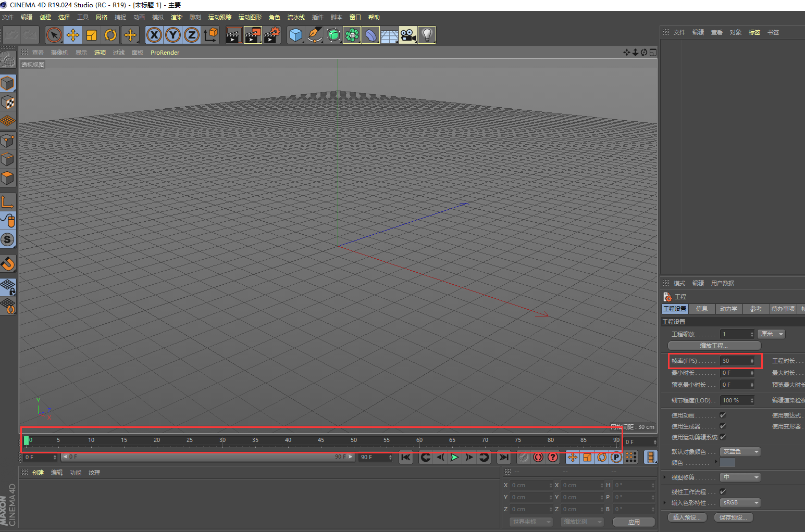The image size is (805, 532).
Task: Open the 输入色彩特性 sRGB dropdown
Action: coord(740,502)
